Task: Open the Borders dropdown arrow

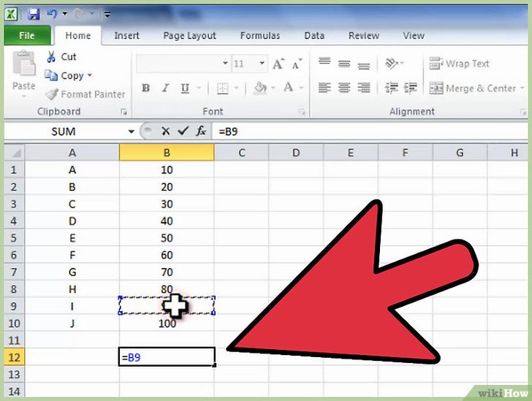Action: tap(236, 88)
